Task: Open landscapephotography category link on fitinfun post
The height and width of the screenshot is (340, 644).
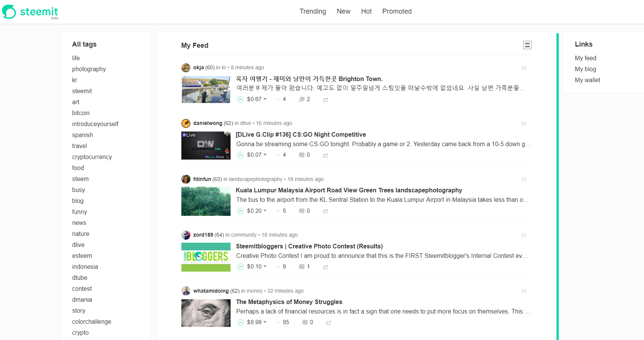Action: tap(256, 179)
